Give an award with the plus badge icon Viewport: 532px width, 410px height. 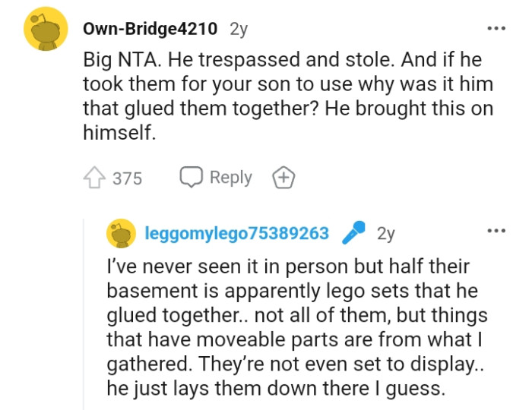(x=283, y=178)
